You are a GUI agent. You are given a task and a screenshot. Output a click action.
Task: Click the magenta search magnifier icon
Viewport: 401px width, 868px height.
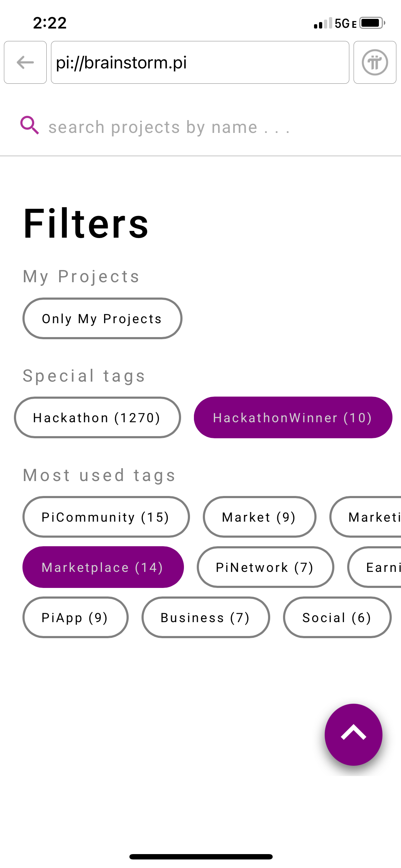click(30, 125)
